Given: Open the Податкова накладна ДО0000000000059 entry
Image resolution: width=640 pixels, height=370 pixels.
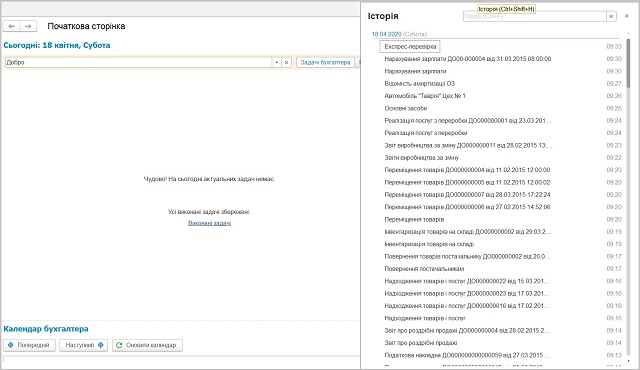Looking at the screenshot, I should (x=467, y=355).
